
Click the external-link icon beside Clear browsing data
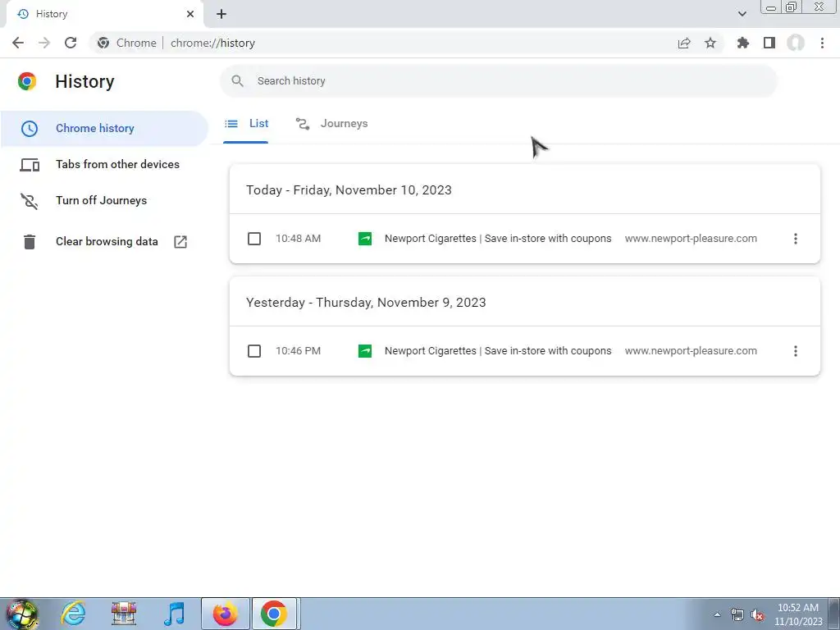pos(180,242)
